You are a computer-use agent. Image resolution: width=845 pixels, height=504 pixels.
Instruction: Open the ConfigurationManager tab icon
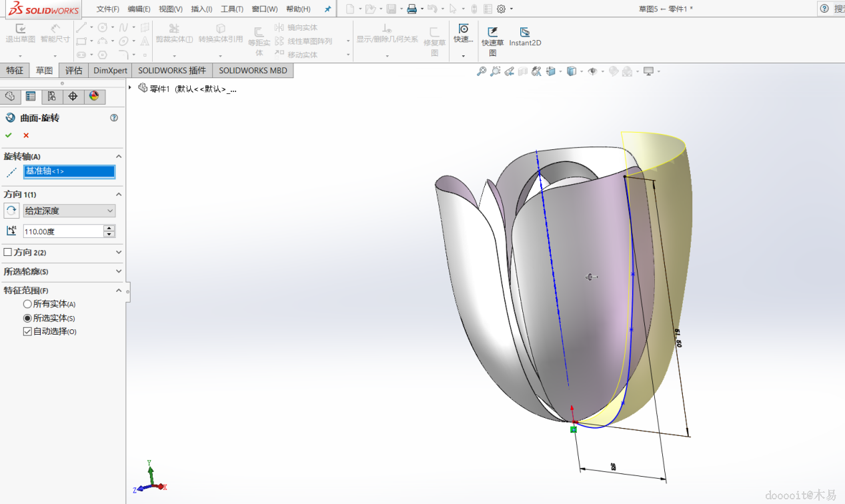tap(51, 97)
